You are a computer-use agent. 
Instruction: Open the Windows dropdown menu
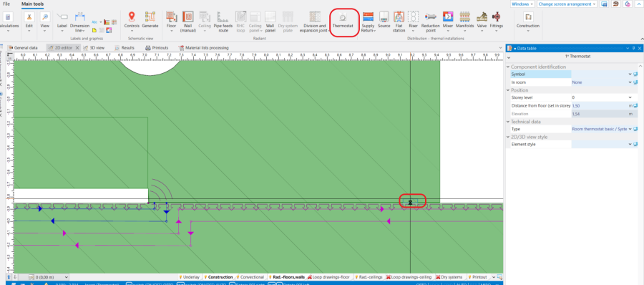[522, 4]
